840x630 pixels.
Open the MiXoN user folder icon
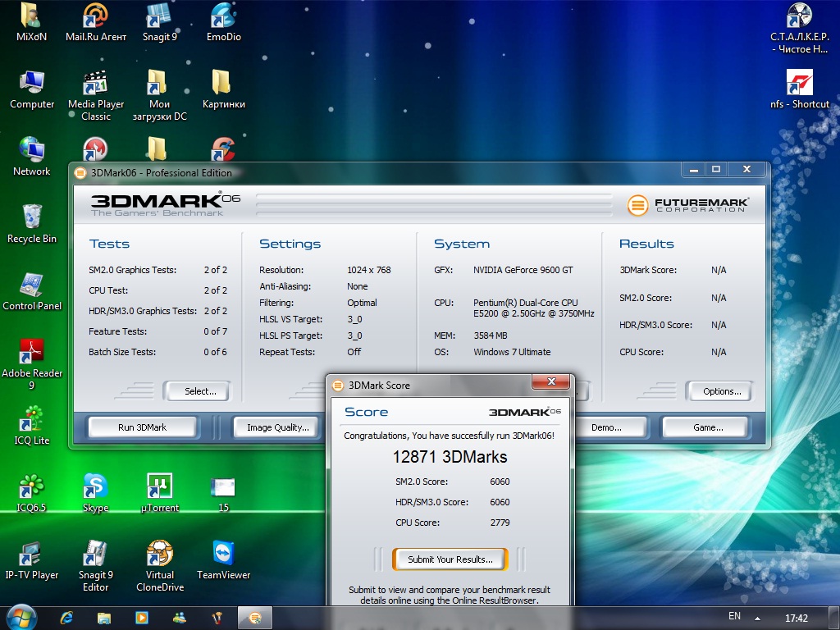click(x=31, y=21)
